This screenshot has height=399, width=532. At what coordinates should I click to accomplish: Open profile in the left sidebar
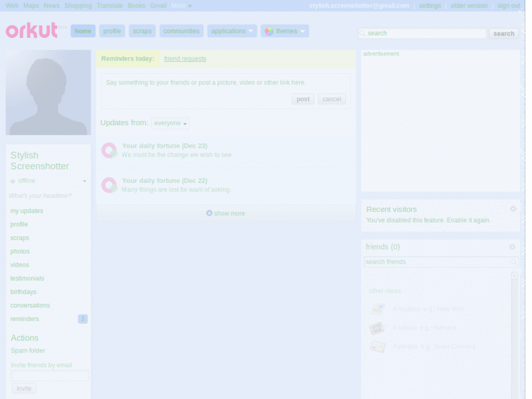pos(19,225)
